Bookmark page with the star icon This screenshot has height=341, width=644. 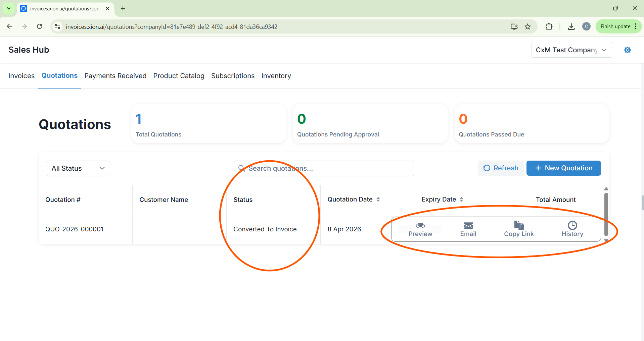pyautogui.click(x=528, y=26)
